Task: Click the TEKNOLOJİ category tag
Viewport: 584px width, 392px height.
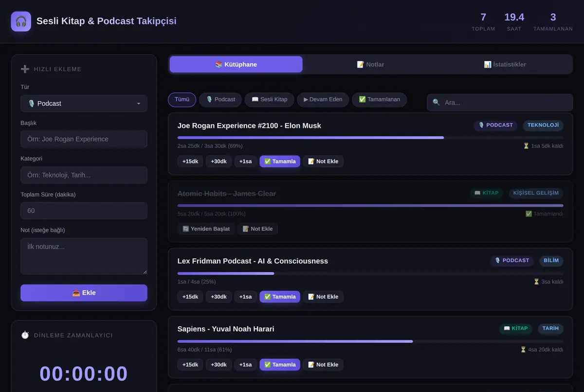Action: click(x=543, y=125)
